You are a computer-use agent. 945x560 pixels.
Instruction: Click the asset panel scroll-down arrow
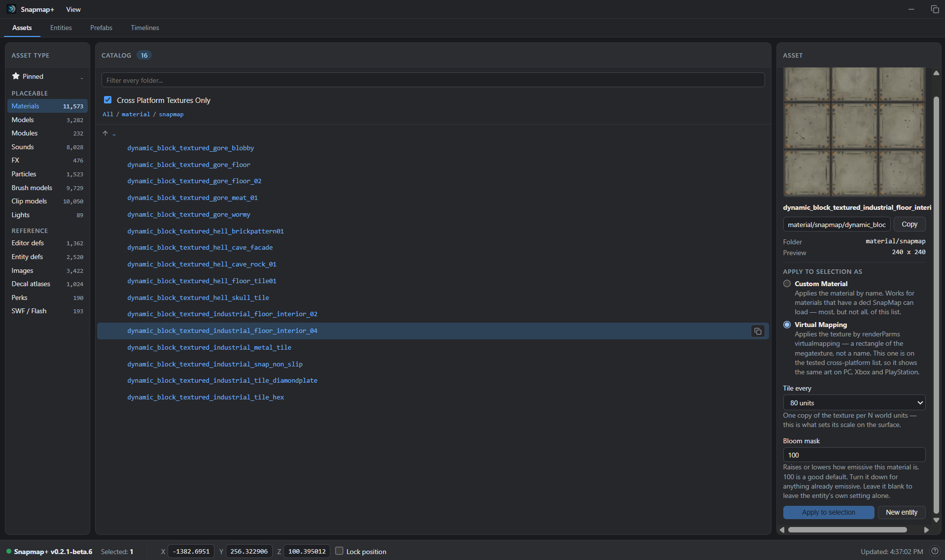click(x=936, y=520)
